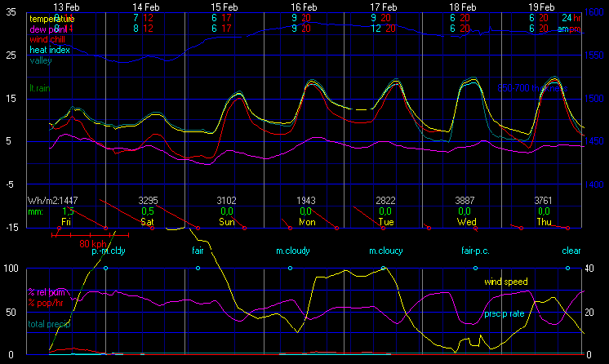Click the valley legend label
Image resolution: width=609 pixels, height=364 pixels.
tap(40, 60)
